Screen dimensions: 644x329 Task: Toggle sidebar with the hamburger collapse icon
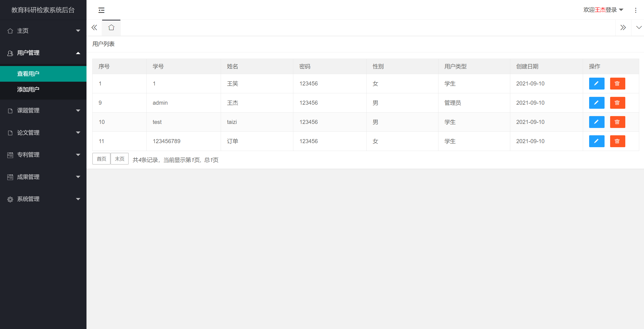point(101,10)
